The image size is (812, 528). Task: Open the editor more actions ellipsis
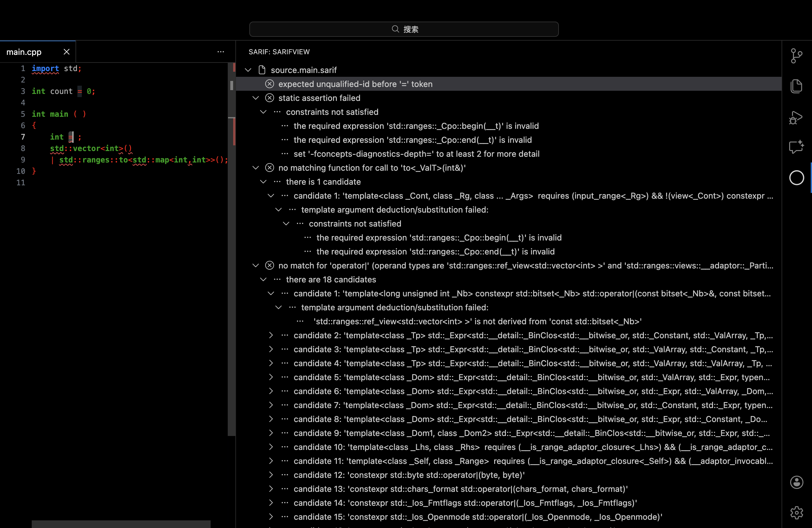pos(221,52)
